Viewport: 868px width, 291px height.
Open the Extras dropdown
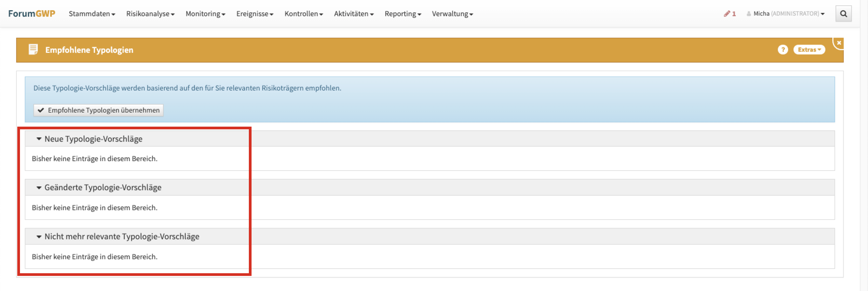click(809, 50)
